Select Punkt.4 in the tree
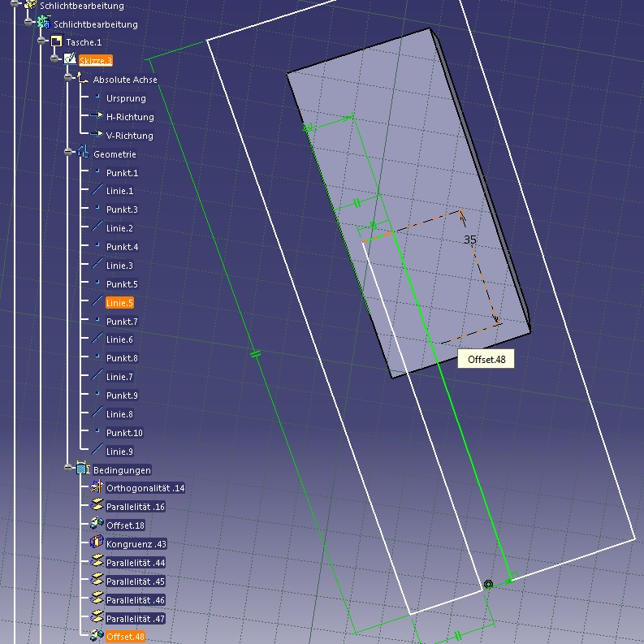 (x=122, y=247)
